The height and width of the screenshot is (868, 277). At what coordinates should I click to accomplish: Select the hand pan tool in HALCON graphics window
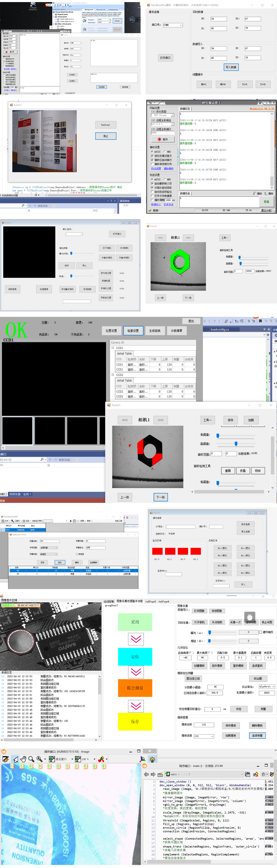point(23,759)
